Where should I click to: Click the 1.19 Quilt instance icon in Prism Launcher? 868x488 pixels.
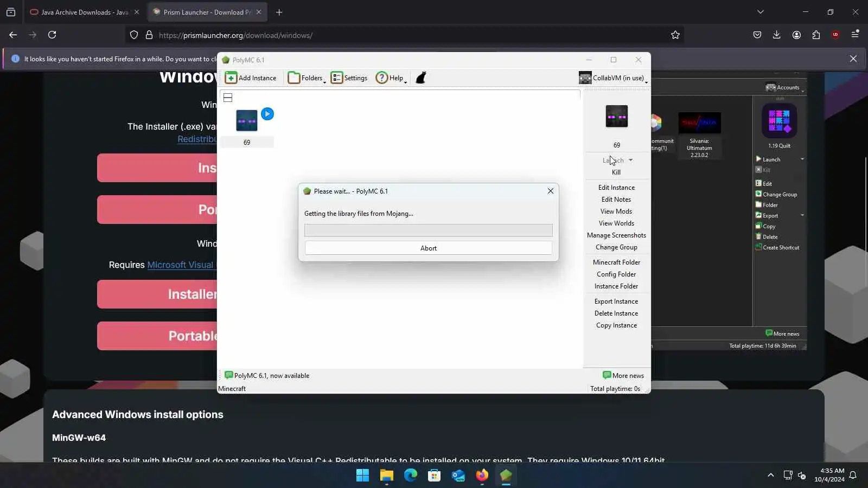(779, 121)
